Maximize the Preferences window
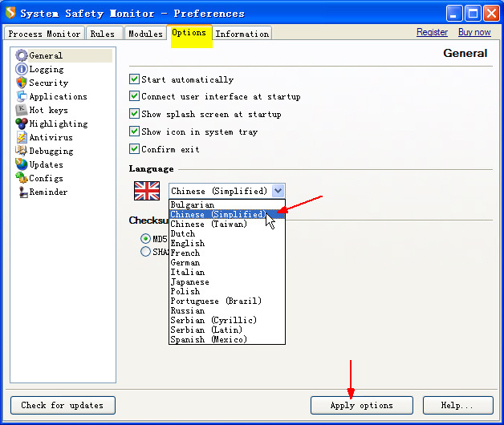The width and height of the screenshot is (504, 425). click(473, 14)
